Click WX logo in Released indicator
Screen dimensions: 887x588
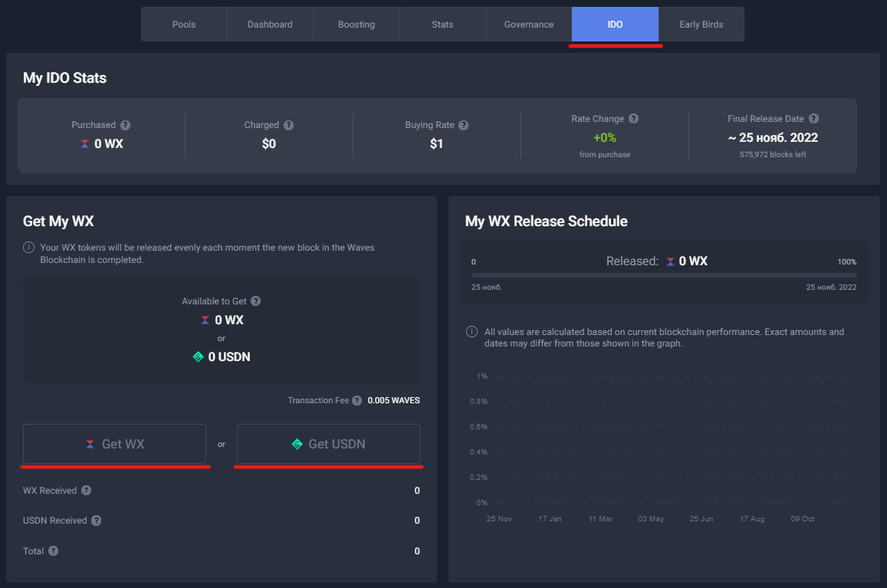coord(670,261)
